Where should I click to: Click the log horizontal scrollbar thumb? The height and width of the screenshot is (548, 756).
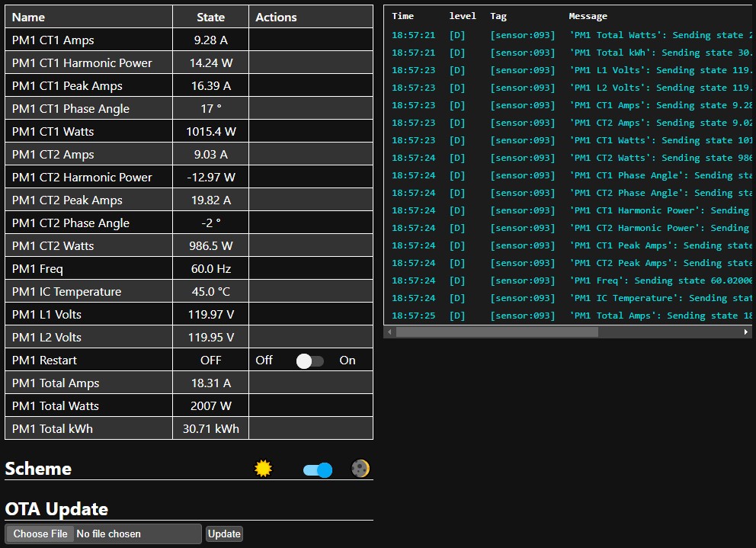point(497,332)
